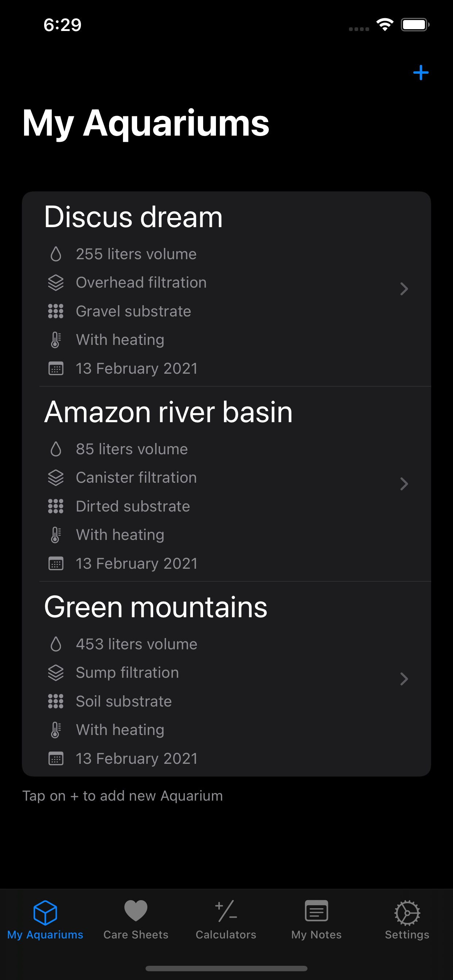Open the Settings tab

(x=407, y=920)
